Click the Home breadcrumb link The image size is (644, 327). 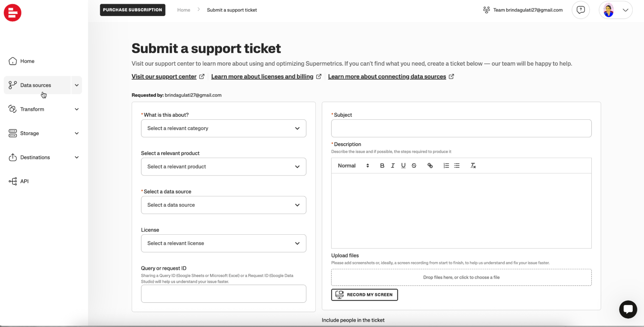click(x=184, y=10)
